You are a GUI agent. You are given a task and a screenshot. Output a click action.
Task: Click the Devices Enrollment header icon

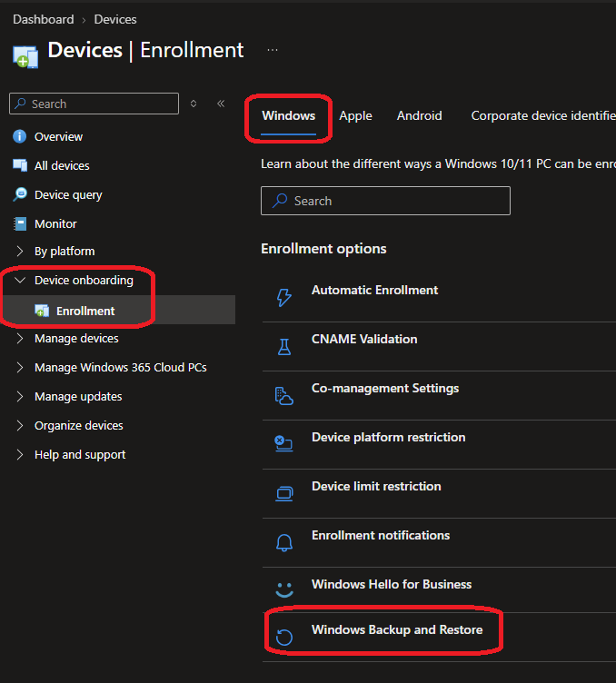click(25, 56)
